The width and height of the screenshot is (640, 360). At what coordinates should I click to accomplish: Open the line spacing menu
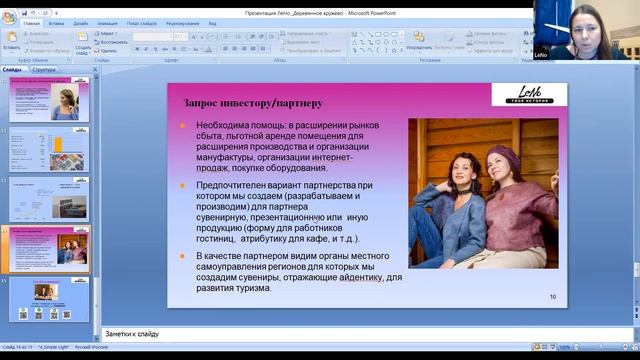tap(272, 37)
